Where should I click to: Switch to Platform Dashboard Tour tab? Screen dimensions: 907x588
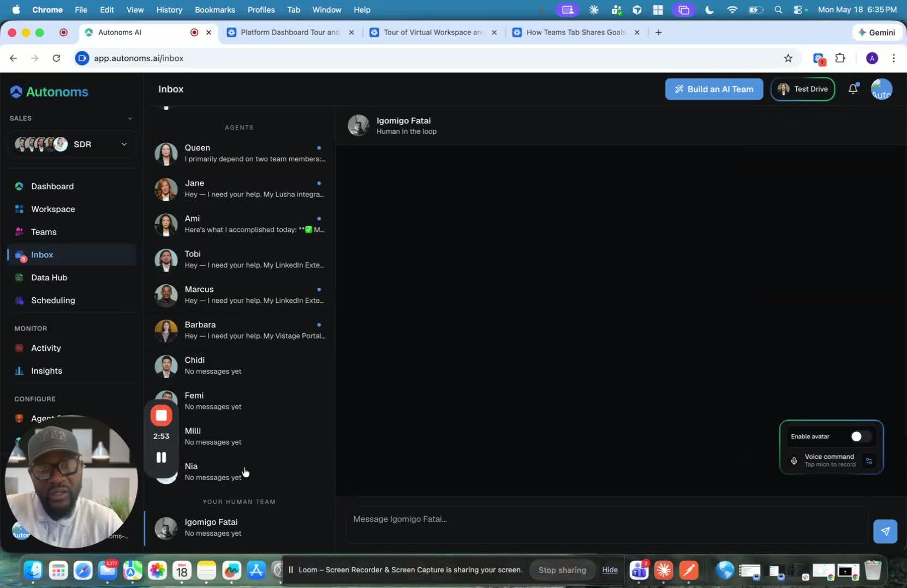click(289, 32)
